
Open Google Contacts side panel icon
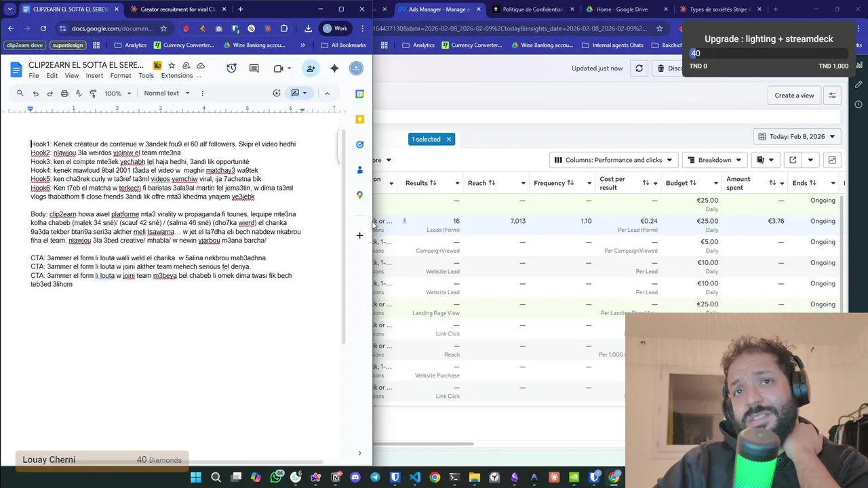[x=359, y=169]
